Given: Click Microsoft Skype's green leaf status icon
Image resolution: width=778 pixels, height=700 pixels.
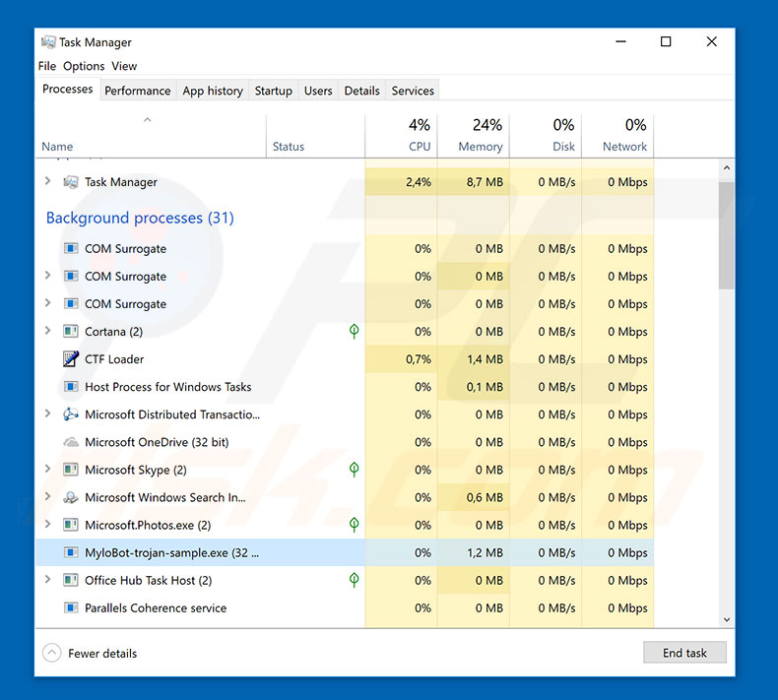Looking at the screenshot, I should click(x=354, y=469).
